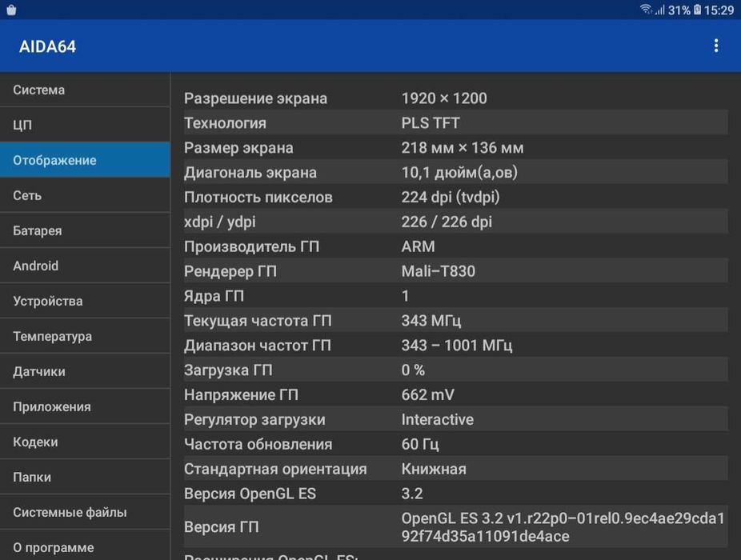This screenshot has width=741, height=560.
Task: Tap the 226 / 226 dpi value
Action: (447, 222)
